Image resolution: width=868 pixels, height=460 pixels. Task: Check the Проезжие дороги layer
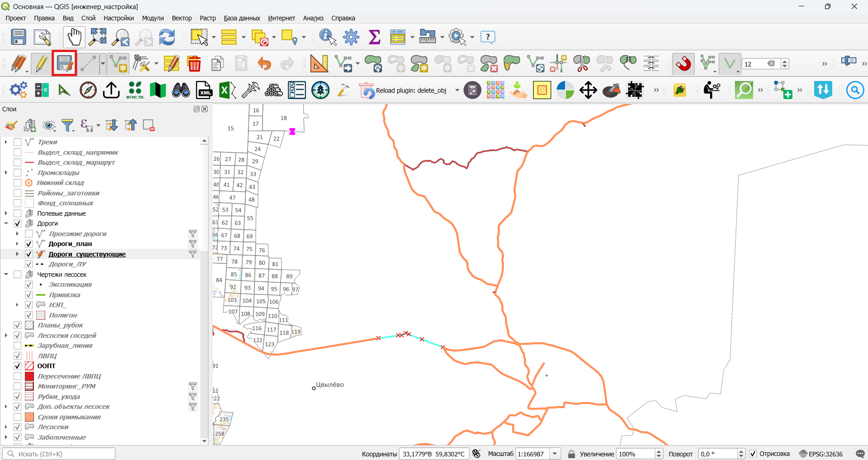point(29,234)
